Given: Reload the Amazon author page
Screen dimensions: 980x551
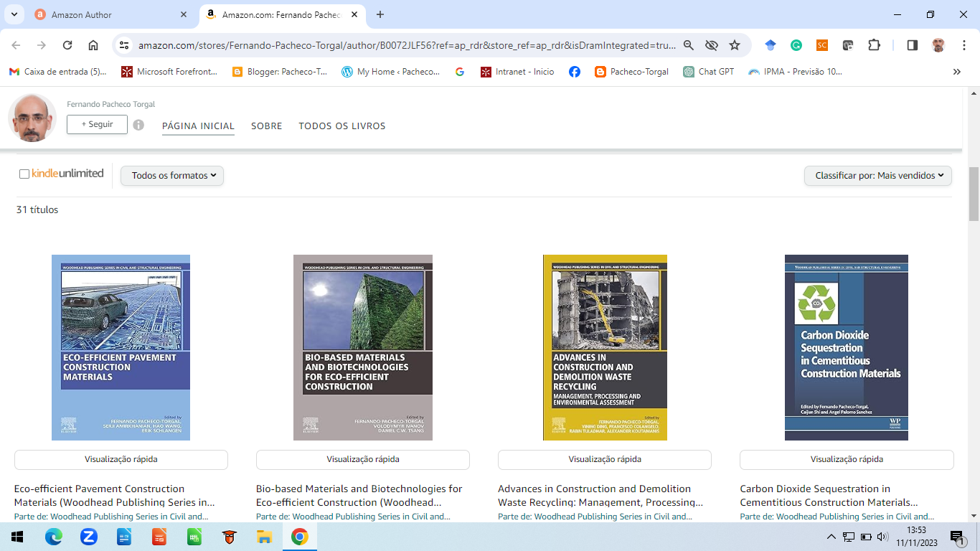Looking at the screenshot, I should pos(67,45).
